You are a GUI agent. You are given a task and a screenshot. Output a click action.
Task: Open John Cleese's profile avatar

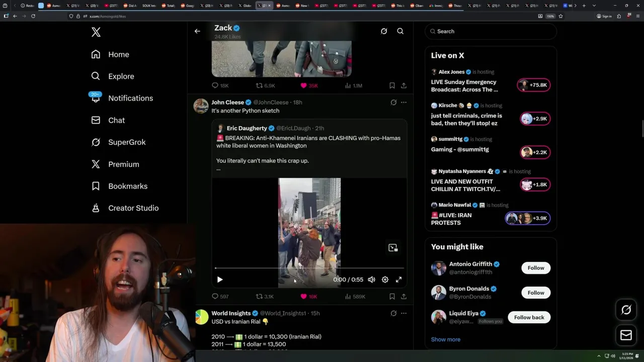201,106
